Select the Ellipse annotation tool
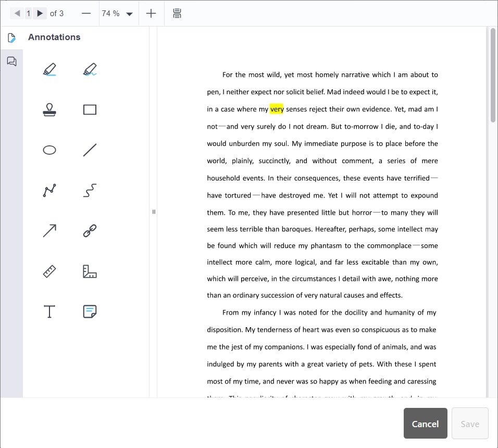This screenshot has width=498, height=448. click(x=49, y=150)
